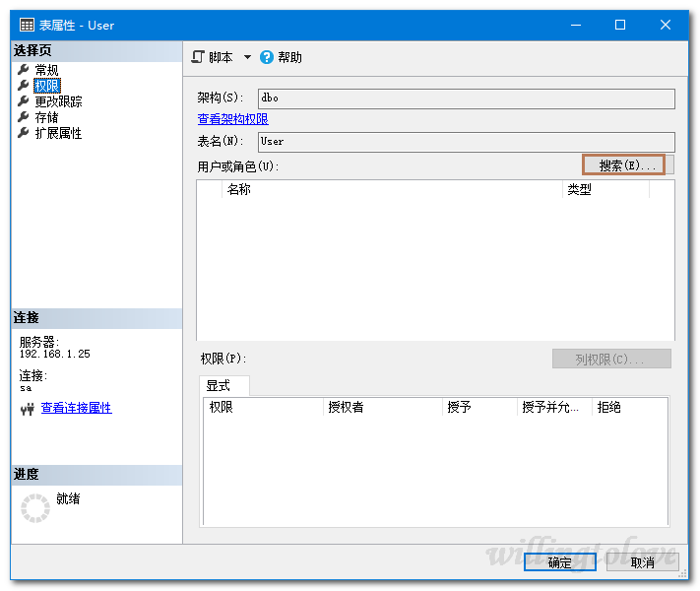Open the 查看连接属性 link
This screenshot has width=700, height=591.
[77, 408]
